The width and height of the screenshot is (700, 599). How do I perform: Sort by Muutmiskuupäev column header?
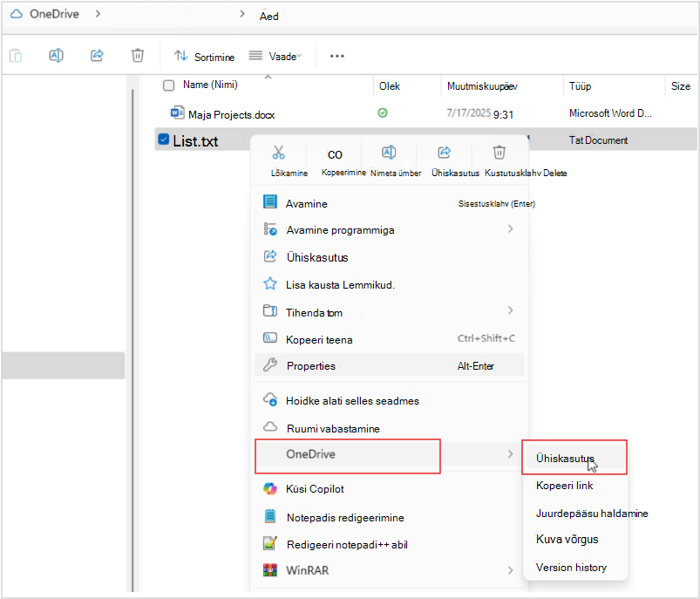coord(482,86)
